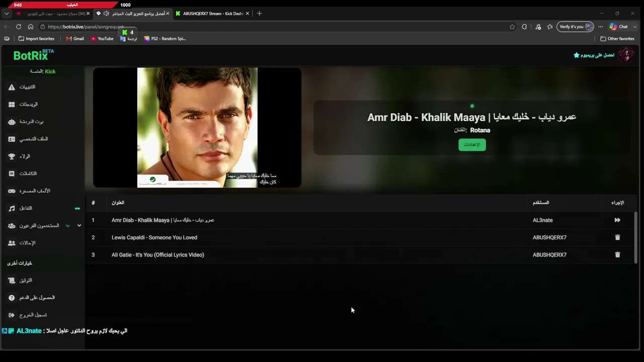Reload the page in the browser
This screenshot has width=644, height=362.
pyautogui.click(x=19, y=27)
